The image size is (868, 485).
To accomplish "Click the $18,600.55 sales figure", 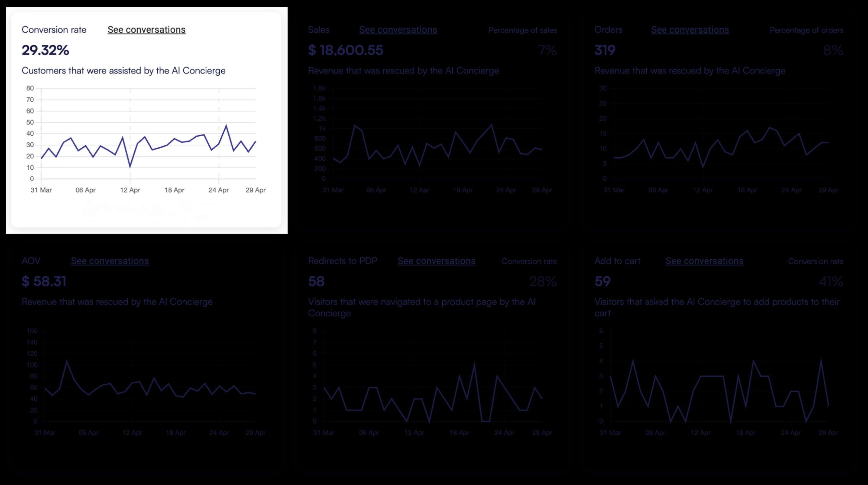I will (346, 50).
